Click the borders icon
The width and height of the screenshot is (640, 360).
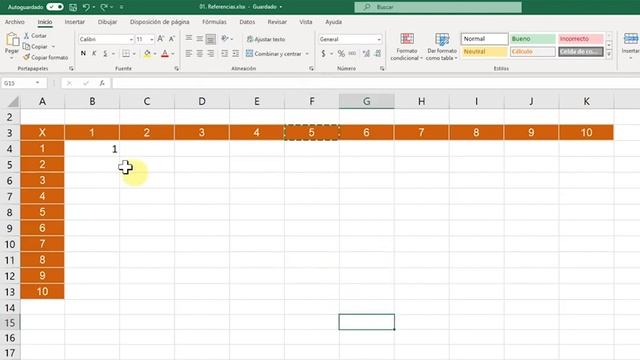click(126, 53)
